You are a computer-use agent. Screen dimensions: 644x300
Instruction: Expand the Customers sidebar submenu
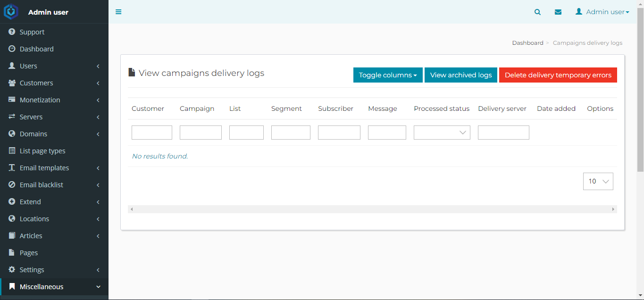[x=36, y=83]
